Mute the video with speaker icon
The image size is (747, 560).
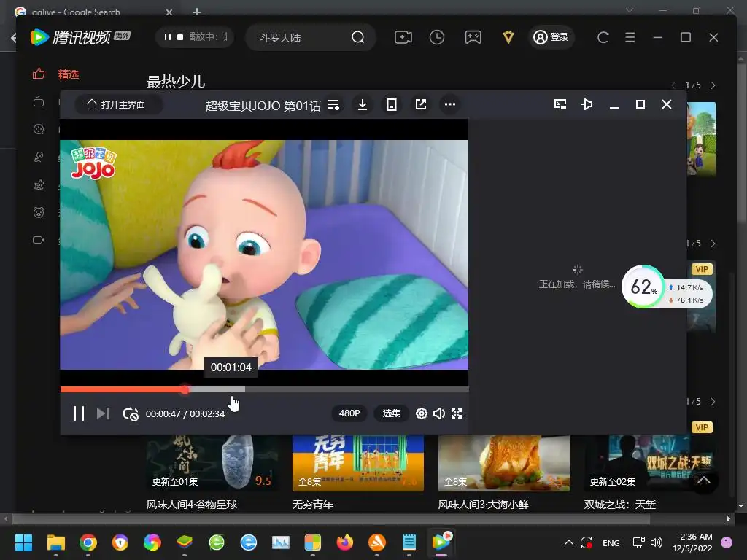click(x=438, y=413)
